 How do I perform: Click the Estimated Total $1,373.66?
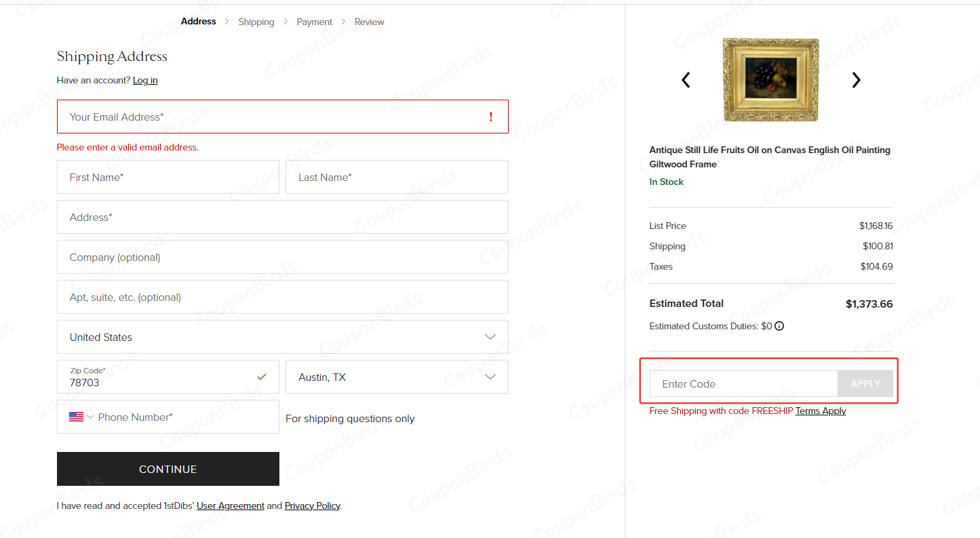pos(869,304)
